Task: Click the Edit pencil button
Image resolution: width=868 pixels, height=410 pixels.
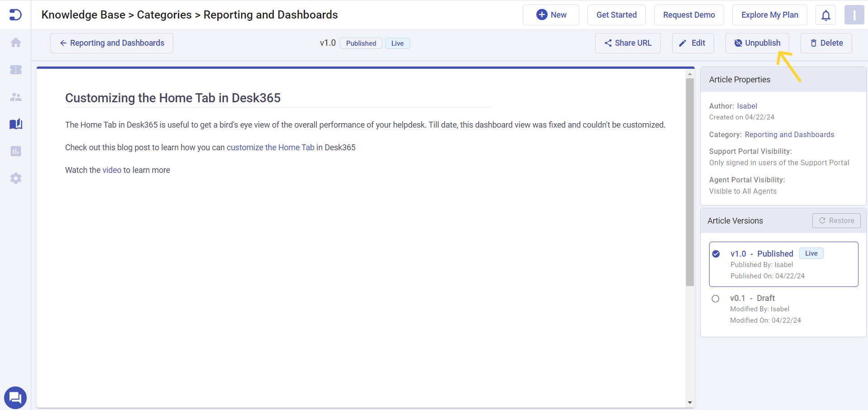Action: click(x=693, y=43)
